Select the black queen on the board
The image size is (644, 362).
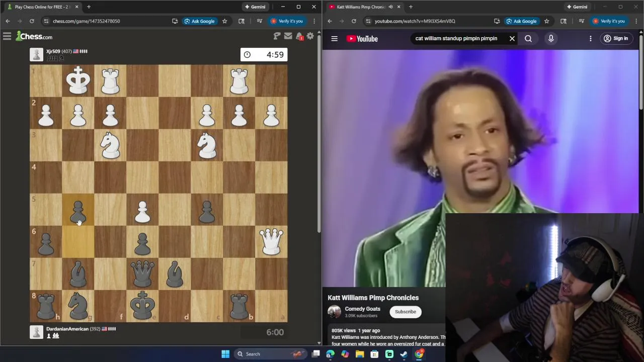tap(142, 274)
